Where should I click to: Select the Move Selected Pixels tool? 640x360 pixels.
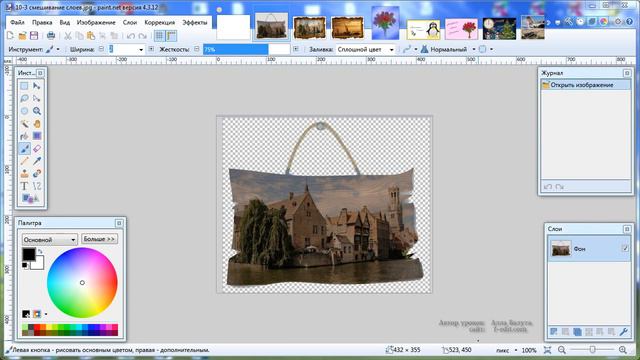pyautogui.click(x=37, y=86)
